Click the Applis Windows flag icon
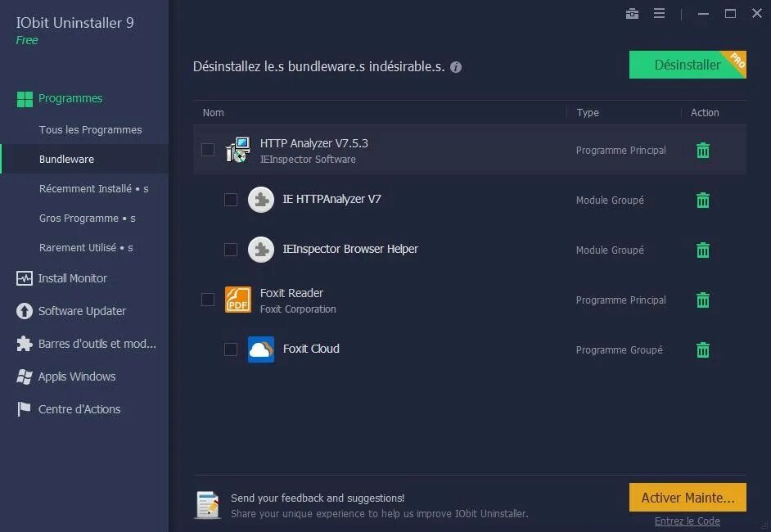 (x=24, y=376)
